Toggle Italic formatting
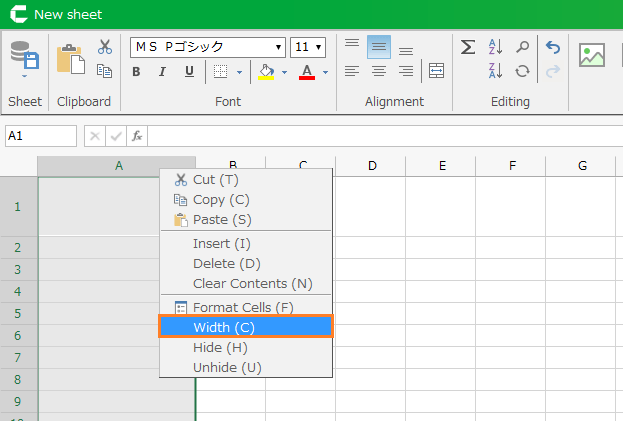Screen dimensions: 623x421 tap(162, 72)
